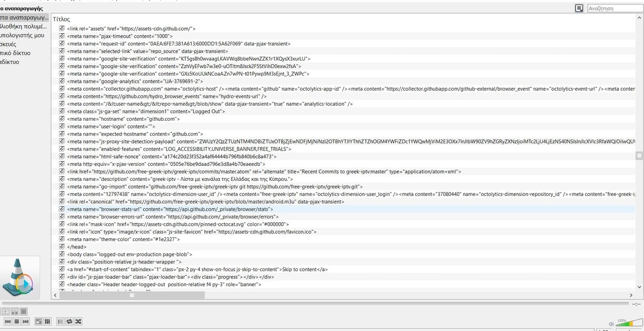The width and height of the screenshot is (644, 331).
Task: Select the 'Skip to content' anchor row
Action: (344, 270)
